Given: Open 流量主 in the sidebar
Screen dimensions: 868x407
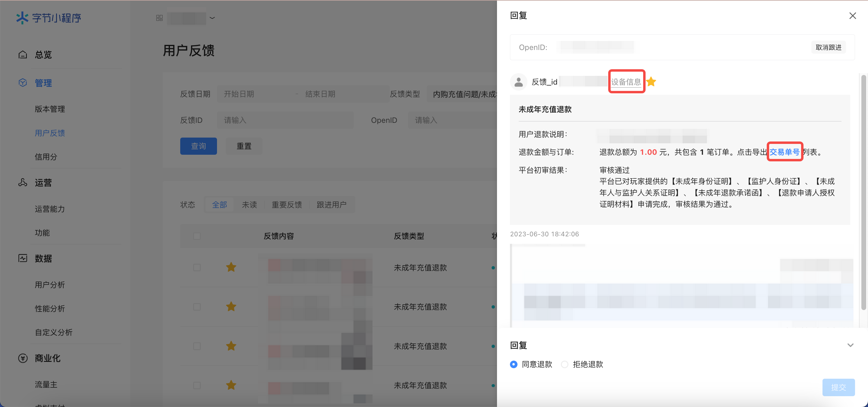Looking at the screenshot, I should click(x=46, y=384).
